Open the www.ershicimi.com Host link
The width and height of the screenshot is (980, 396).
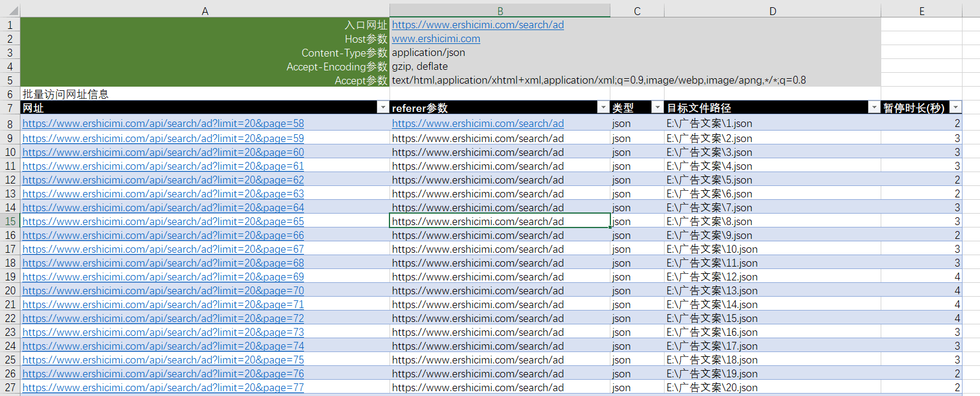click(436, 39)
